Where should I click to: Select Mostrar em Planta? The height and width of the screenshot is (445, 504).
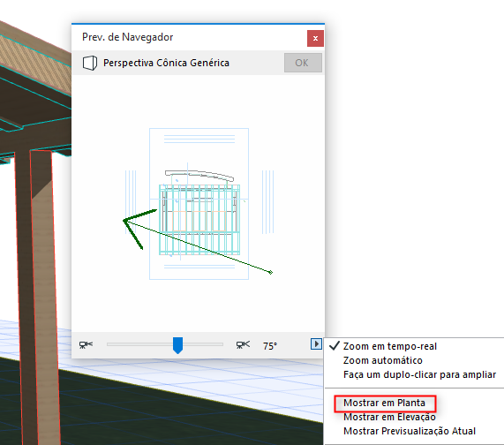(385, 403)
